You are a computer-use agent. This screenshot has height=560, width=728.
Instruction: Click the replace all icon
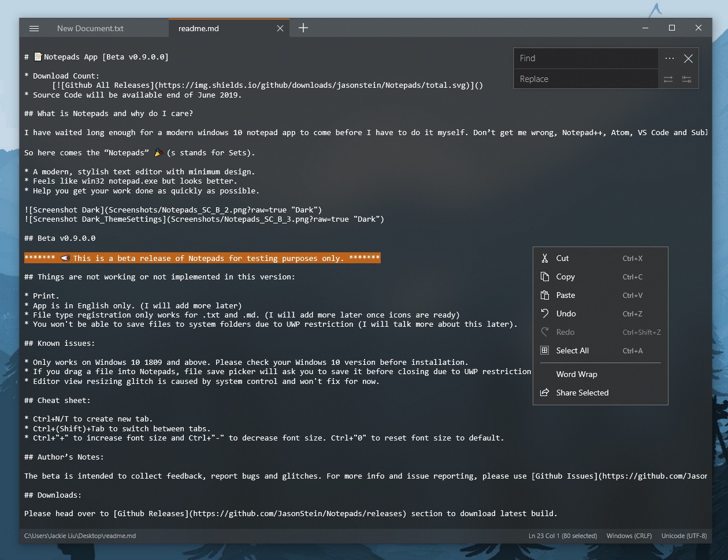(686, 79)
